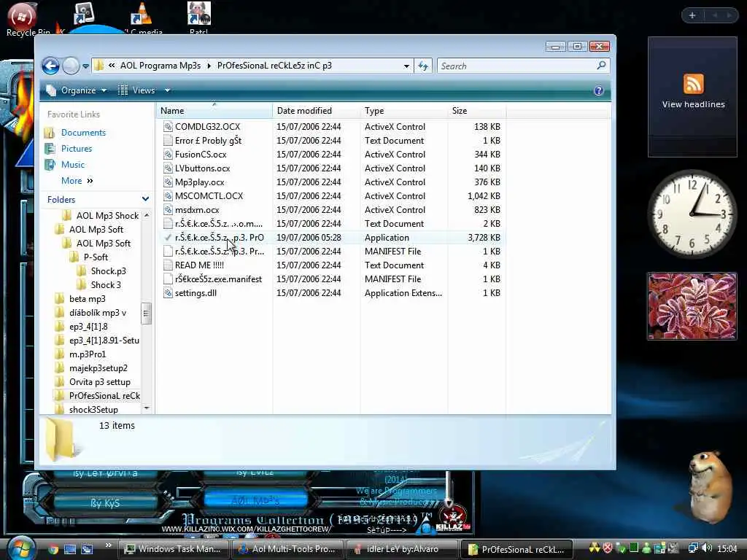
Task: Select the MSCOMCTL.OCX file icon
Action: (x=168, y=195)
